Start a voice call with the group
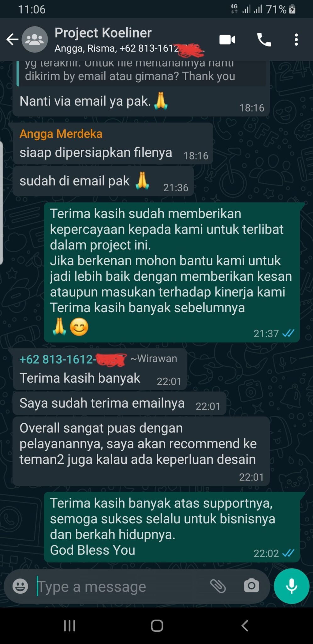This screenshot has width=313, height=644. pos(264,40)
